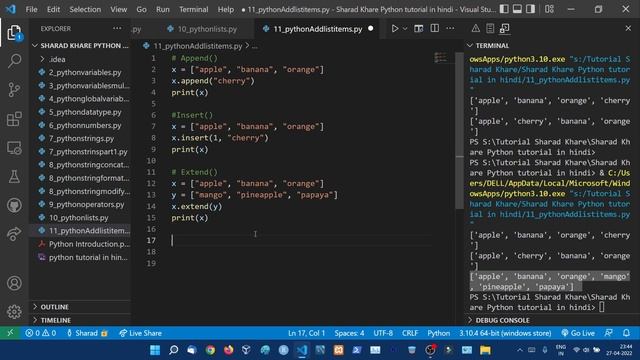Open the Run menu
The height and width of the screenshot is (360, 640).
(162, 9)
